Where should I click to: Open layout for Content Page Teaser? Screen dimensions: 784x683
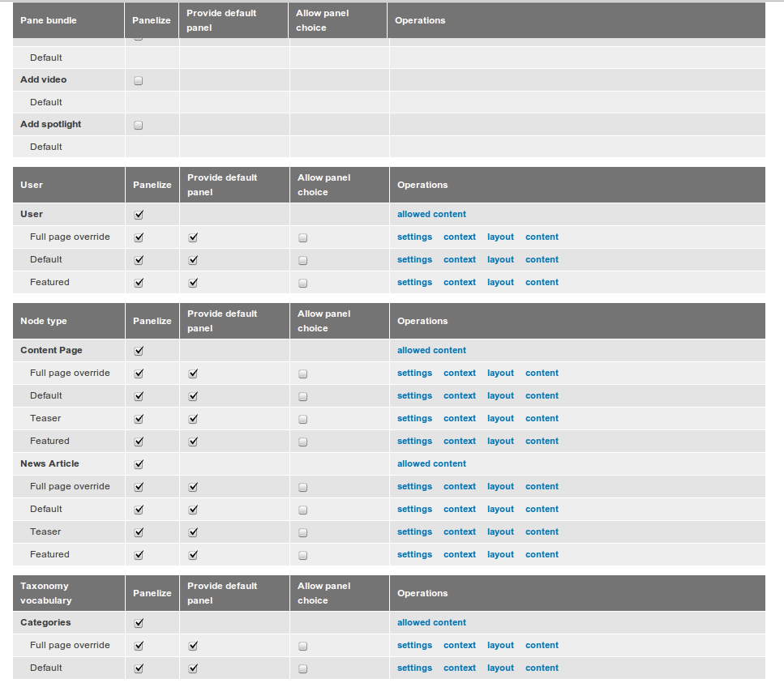point(500,419)
